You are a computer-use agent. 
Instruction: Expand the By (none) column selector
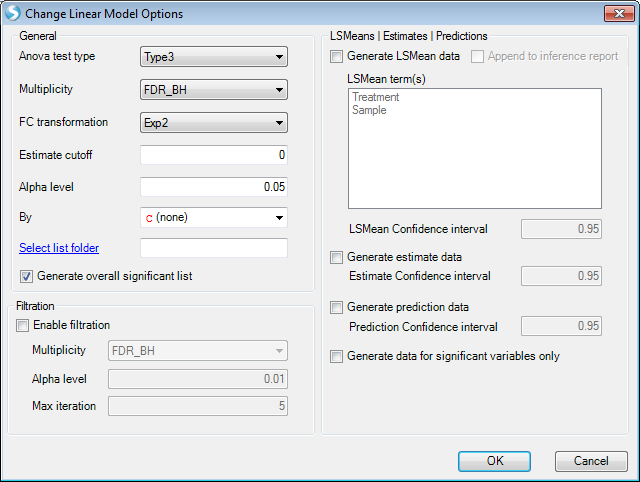tap(214, 218)
